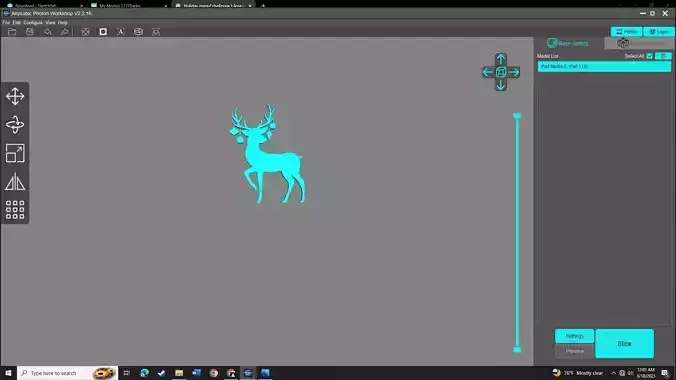676x380 pixels.
Task: Click the Slice button
Action: [624, 344]
